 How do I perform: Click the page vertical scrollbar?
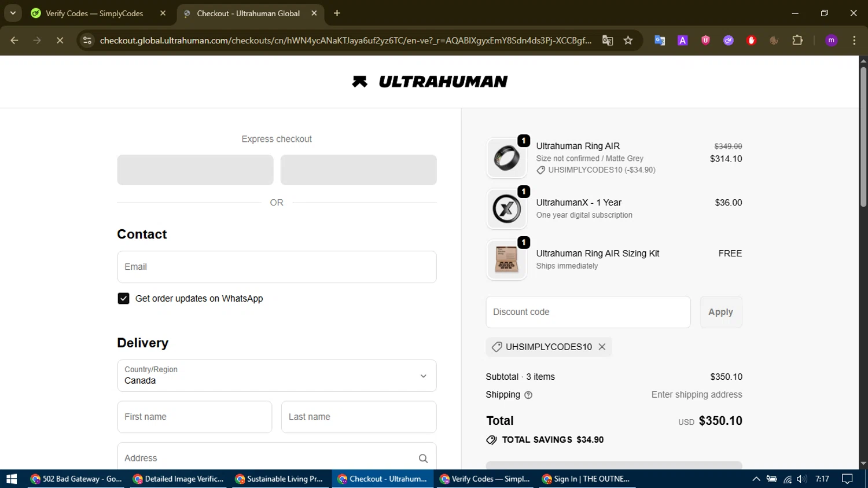[863, 136]
